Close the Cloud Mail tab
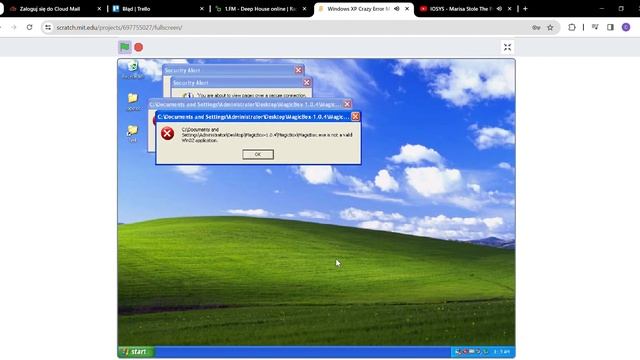Image resolution: width=640 pixels, height=360 pixels. [x=99, y=9]
